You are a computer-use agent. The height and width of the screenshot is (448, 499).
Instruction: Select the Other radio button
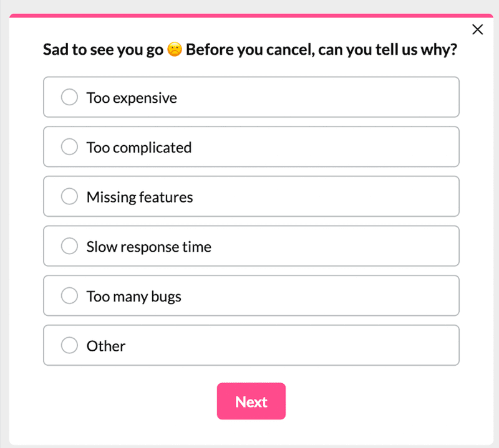click(69, 345)
